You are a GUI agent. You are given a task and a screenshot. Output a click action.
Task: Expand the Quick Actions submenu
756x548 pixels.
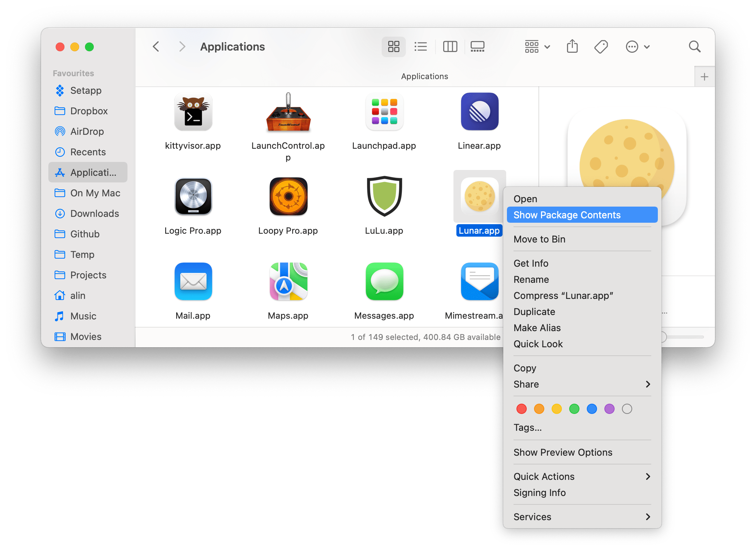[582, 477]
